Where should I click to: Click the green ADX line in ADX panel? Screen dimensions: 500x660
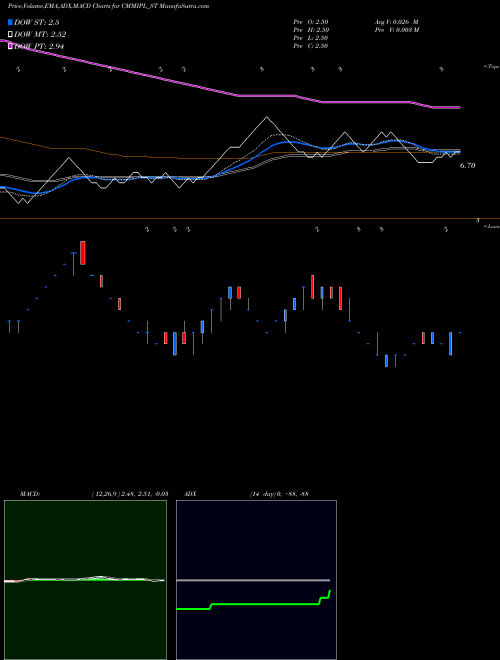click(x=265, y=604)
